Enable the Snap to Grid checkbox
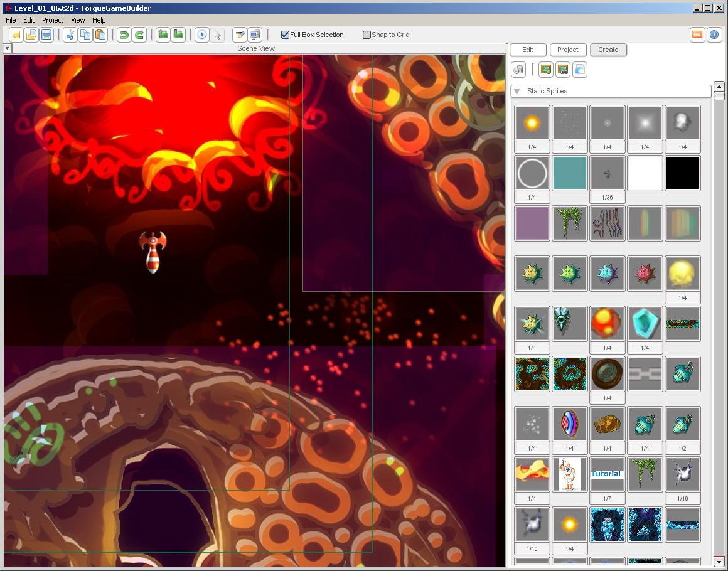 [367, 35]
